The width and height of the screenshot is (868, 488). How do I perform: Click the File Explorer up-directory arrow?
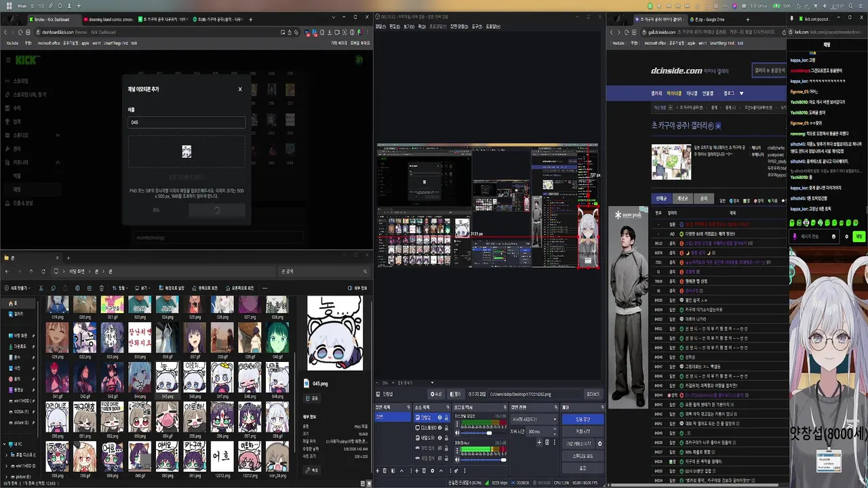[x=31, y=271]
